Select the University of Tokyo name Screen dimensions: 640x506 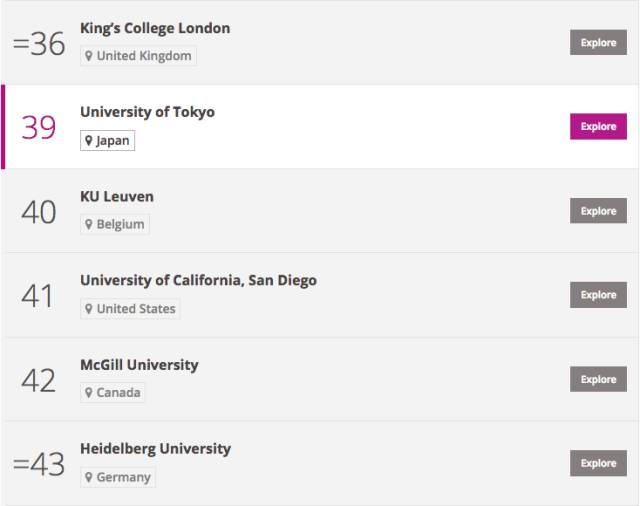tap(147, 112)
